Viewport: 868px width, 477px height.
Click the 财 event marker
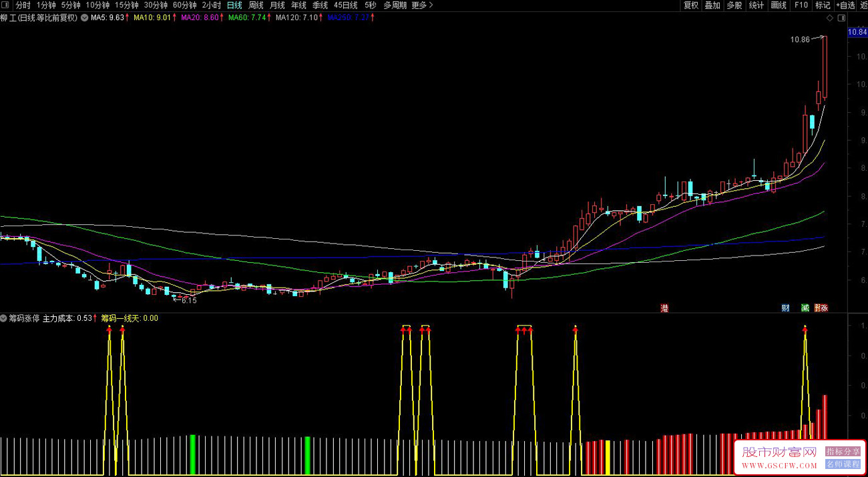coord(786,308)
